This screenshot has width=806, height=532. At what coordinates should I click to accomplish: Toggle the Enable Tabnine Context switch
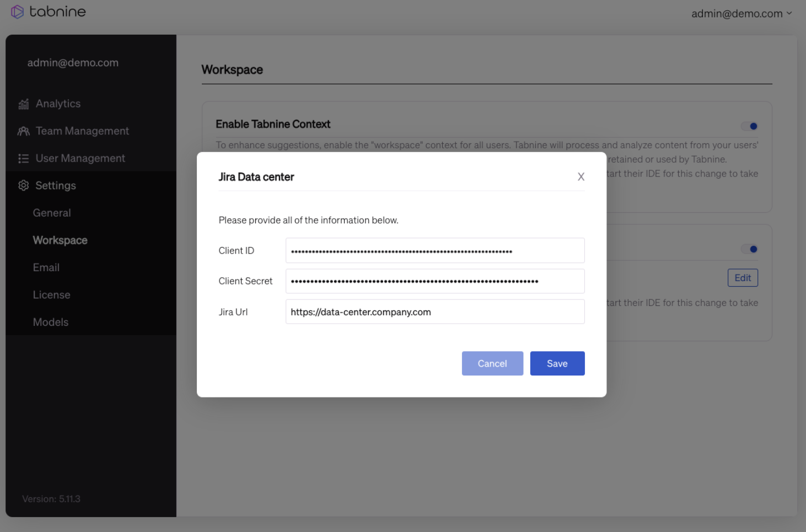click(x=749, y=126)
